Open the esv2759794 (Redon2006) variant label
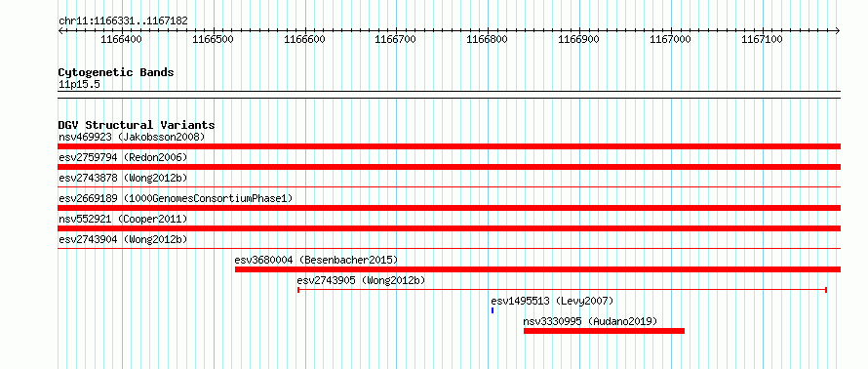Screen dimensions: 868x369 123,157
